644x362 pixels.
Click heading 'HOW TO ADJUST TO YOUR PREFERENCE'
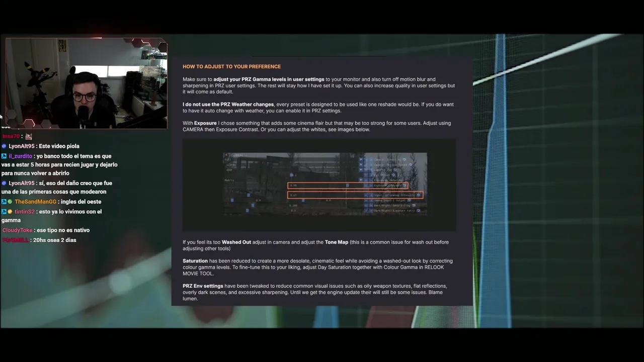[231, 66]
